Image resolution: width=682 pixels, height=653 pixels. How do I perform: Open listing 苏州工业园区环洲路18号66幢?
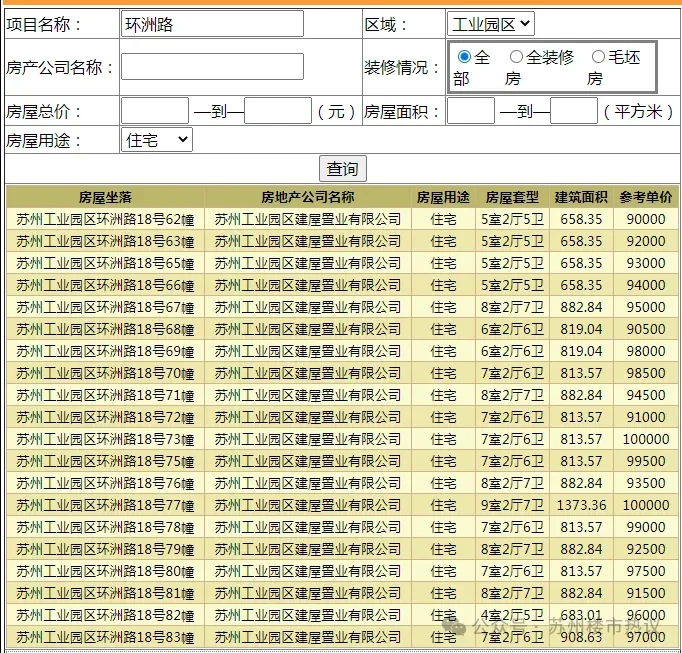105,285
